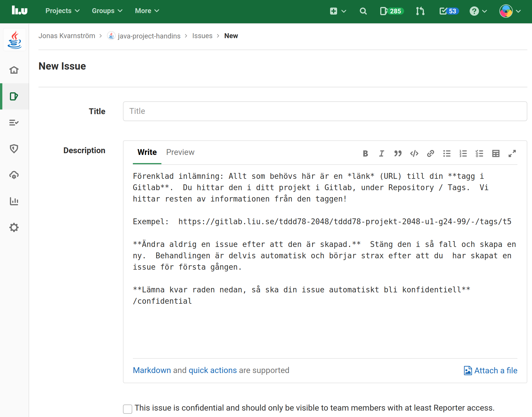
Task: Add a task list
Action: click(x=480, y=153)
